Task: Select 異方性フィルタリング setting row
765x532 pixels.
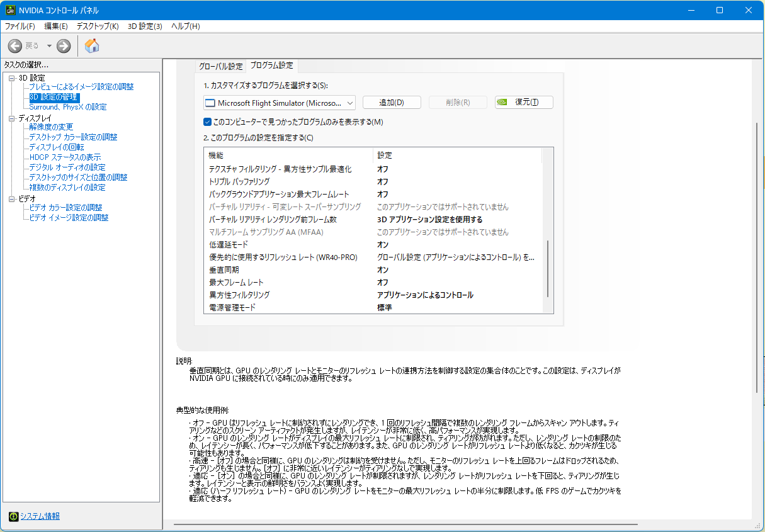Action: tap(373, 295)
